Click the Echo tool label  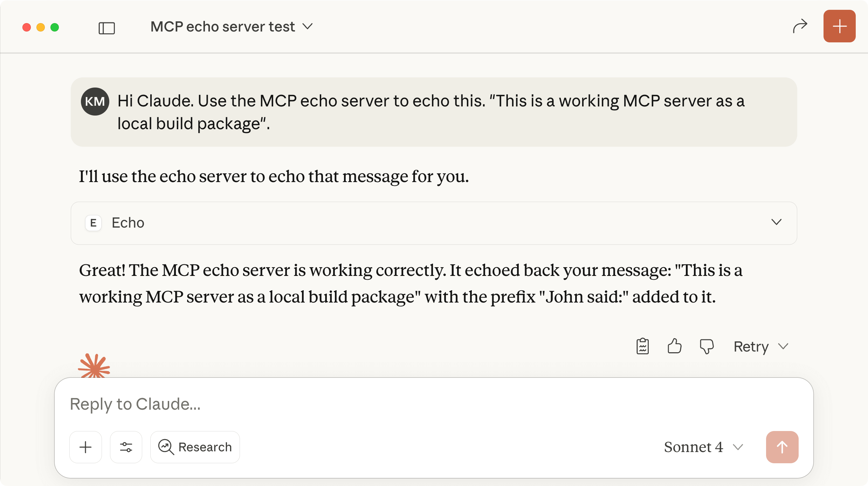coord(128,223)
